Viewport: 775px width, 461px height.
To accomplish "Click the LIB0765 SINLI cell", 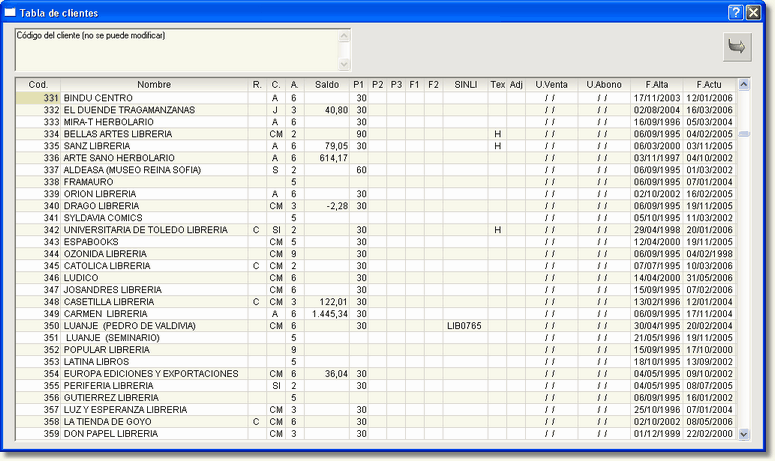I will (464, 326).
